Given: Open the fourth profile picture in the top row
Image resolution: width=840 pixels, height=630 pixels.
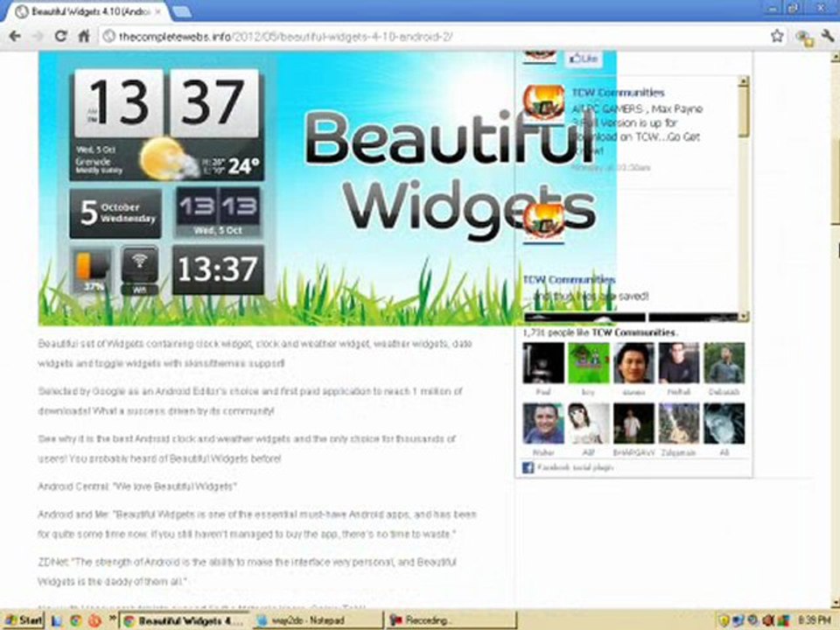Looking at the screenshot, I should [x=679, y=362].
